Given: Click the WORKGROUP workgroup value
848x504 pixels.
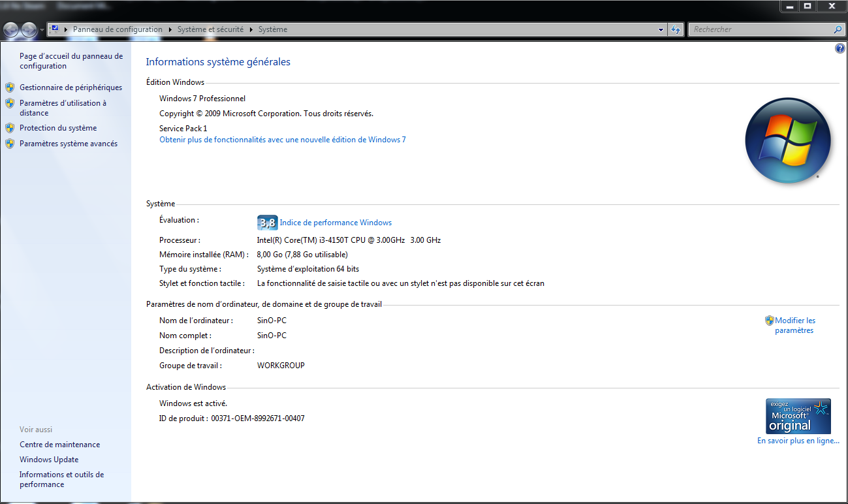Looking at the screenshot, I should 281,366.
